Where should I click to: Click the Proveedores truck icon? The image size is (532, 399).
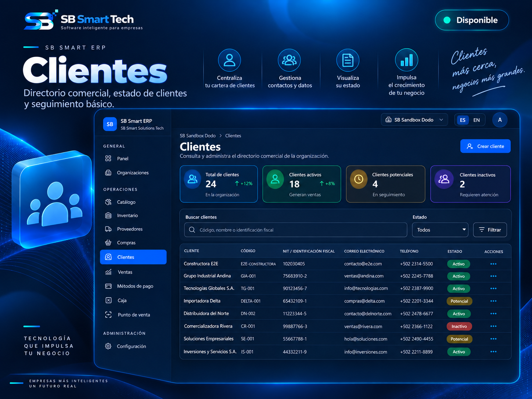point(108,229)
